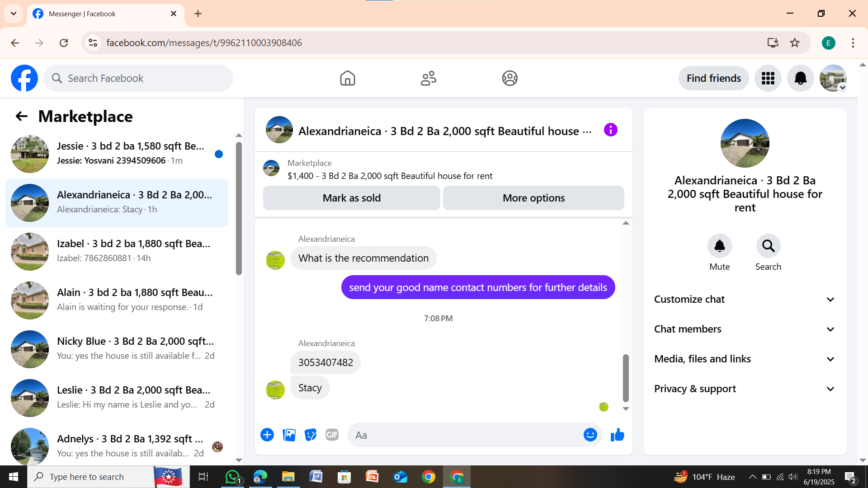Expand the Customize chat section

[745, 299]
